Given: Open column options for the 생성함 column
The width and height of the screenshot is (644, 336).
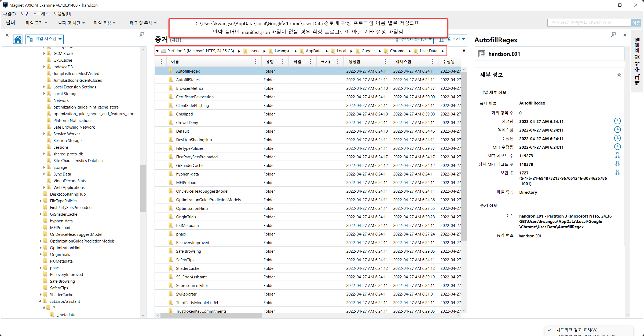Looking at the screenshot, I should coord(385,62).
